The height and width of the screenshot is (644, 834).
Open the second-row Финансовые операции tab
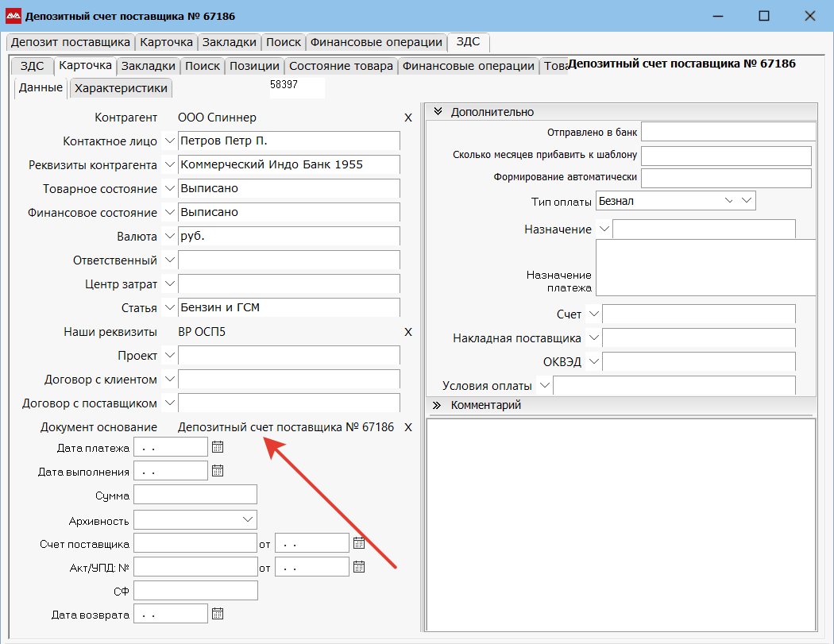(468, 66)
